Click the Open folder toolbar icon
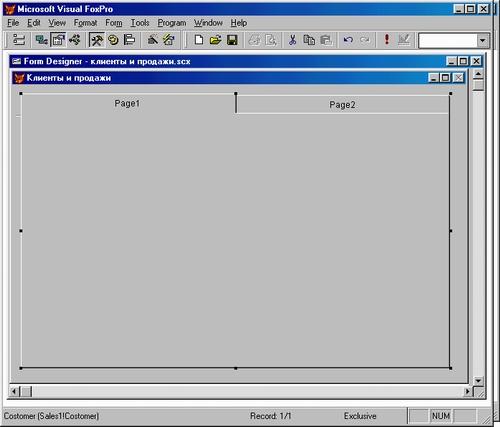 [x=215, y=40]
